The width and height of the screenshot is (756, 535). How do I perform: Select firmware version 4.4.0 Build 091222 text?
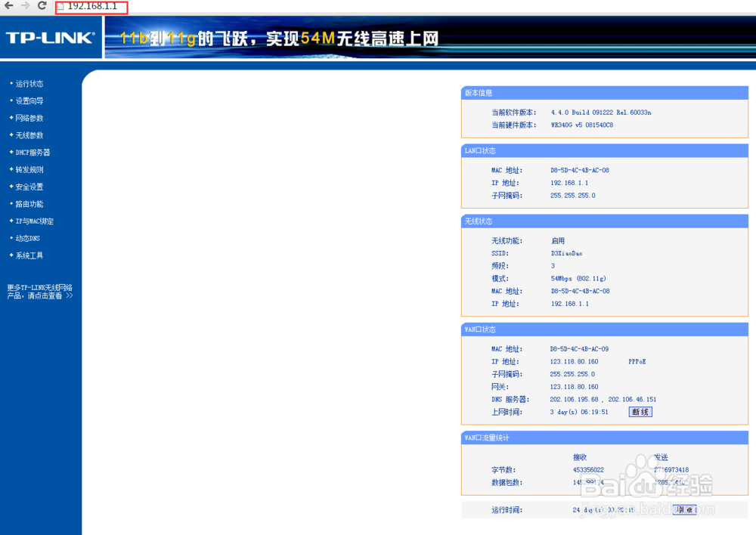pos(601,113)
